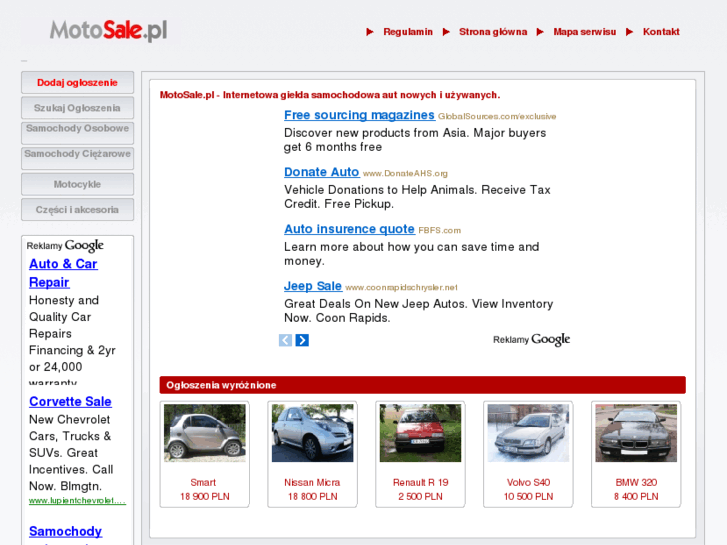Open the Donate Auto ad link
This screenshot has width=727, height=545.
tap(321, 172)
